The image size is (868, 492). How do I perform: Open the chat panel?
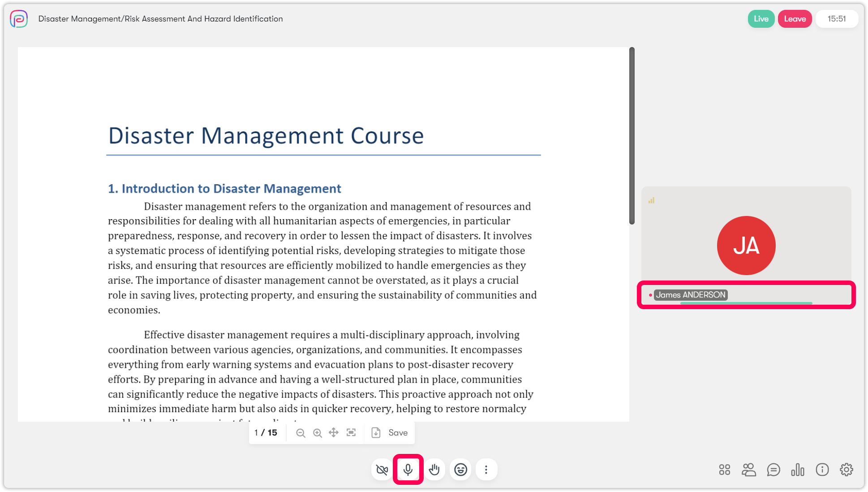[773, 470]
